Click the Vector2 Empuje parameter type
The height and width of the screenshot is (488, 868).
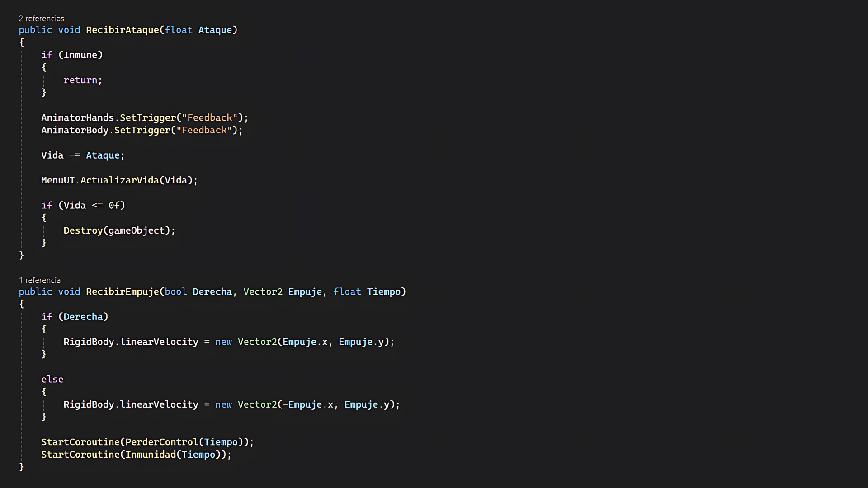(263, 291)
